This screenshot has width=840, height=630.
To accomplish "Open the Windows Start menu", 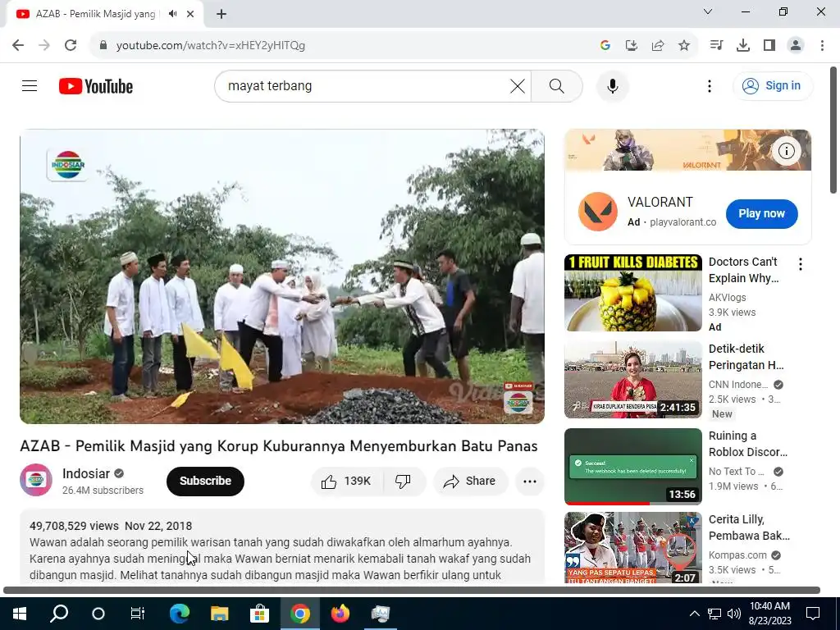I will pyautogui.click(x=20, y=614).
